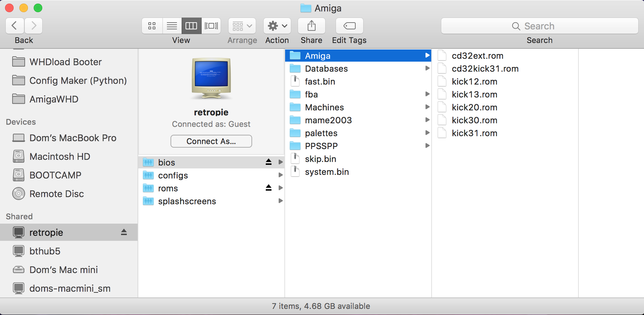
Task: Expand the Machines folder arrow
Action: point(427,107)
